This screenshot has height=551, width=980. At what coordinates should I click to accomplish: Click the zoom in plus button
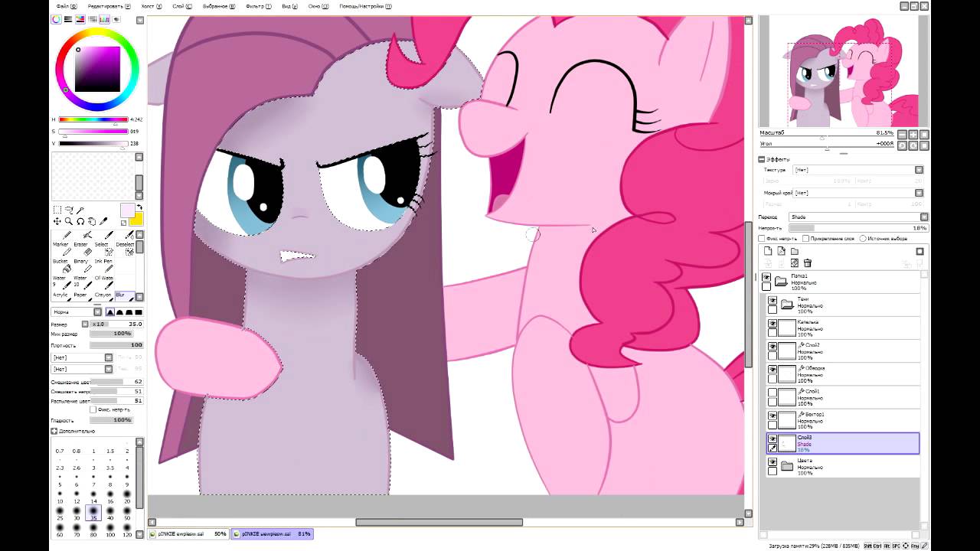click(x=913, y=134)
